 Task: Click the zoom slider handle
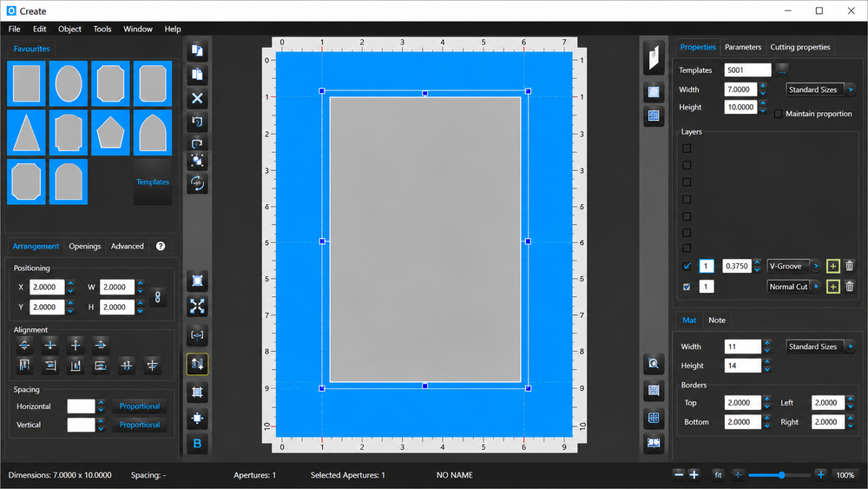782,474
